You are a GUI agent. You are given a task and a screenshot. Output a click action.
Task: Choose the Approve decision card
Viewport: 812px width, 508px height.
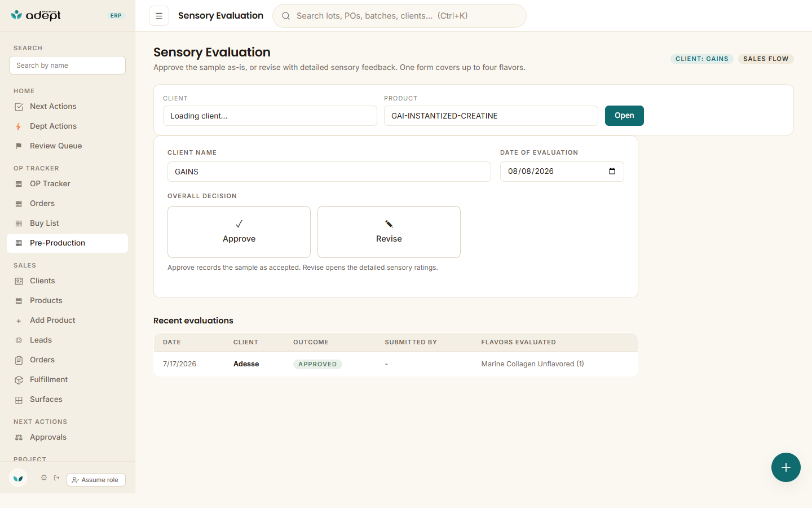(x=239, y=232)
